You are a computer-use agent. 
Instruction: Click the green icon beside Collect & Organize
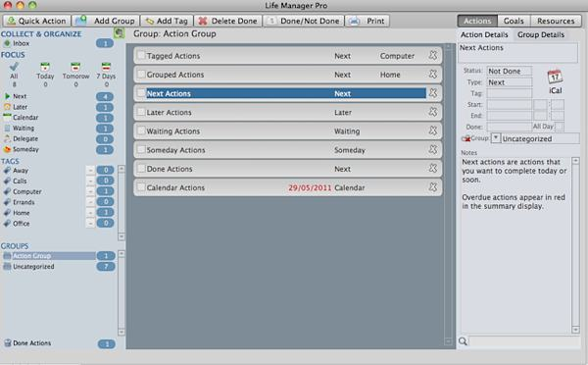tap(119, 33)
